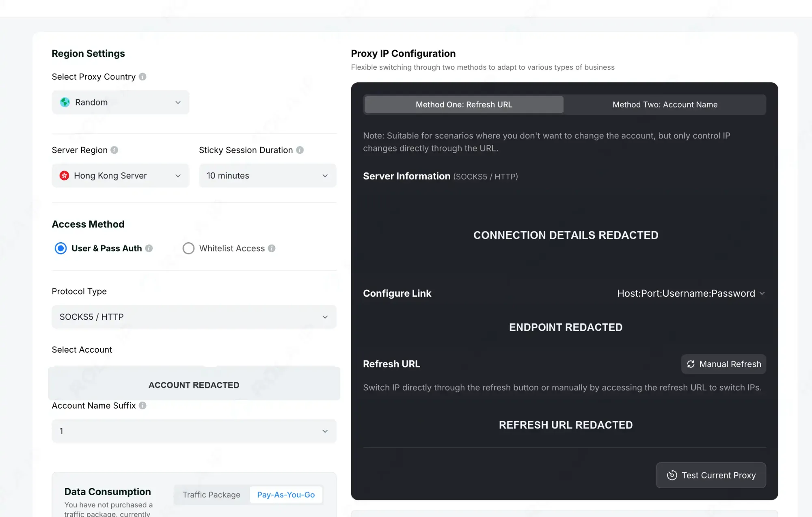Viewport: 812px width, 517px height.
Task: Click the Server Information heading
Action: (407, 176)
